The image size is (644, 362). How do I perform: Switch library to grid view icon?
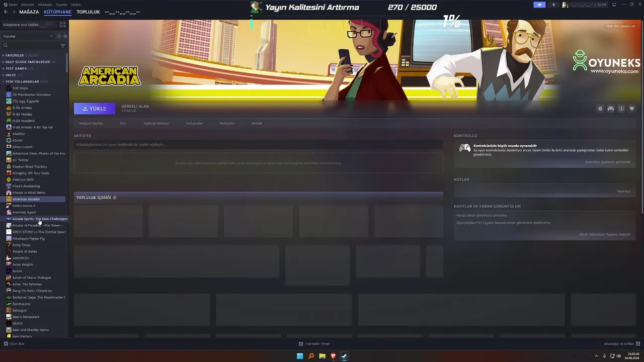tap(63, 24)
